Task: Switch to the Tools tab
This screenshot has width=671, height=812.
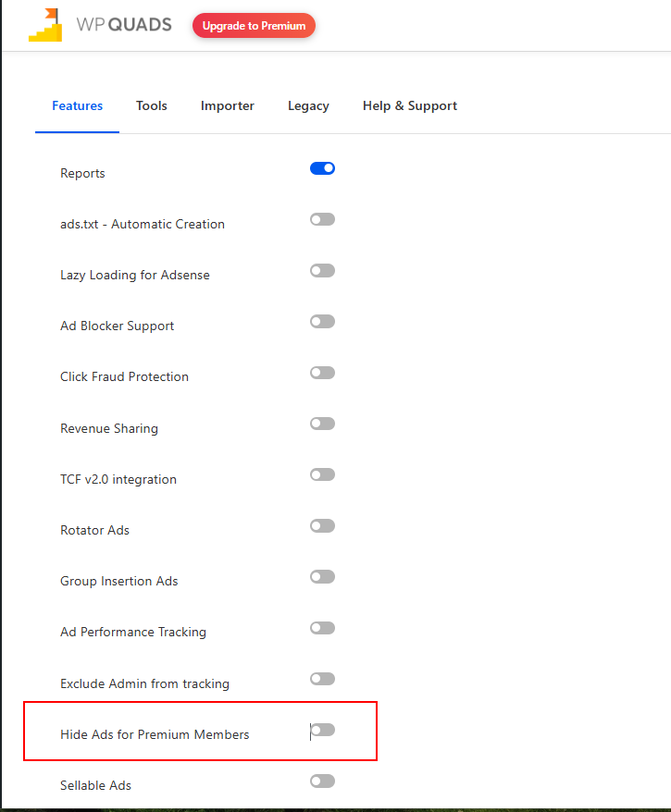Action: [152, 105]
